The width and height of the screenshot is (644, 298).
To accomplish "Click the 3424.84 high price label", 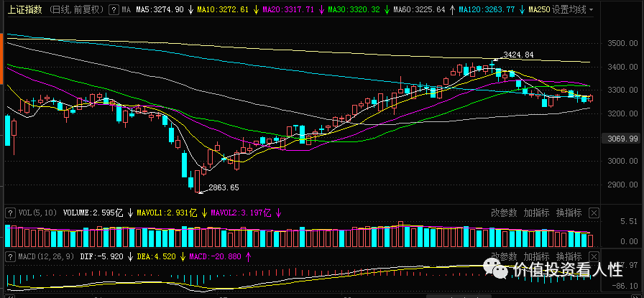I will 518,55.
